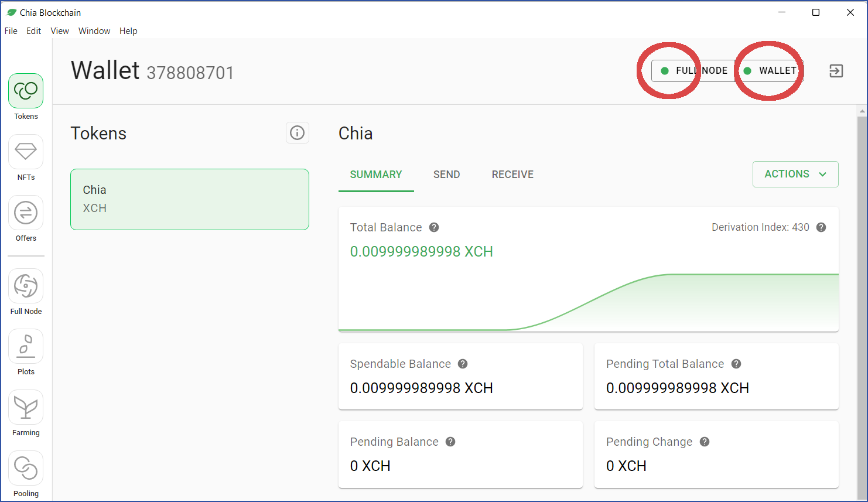Open the Edit menu
The width and height of the screenshot is (868, 502).
pos(33,31)
